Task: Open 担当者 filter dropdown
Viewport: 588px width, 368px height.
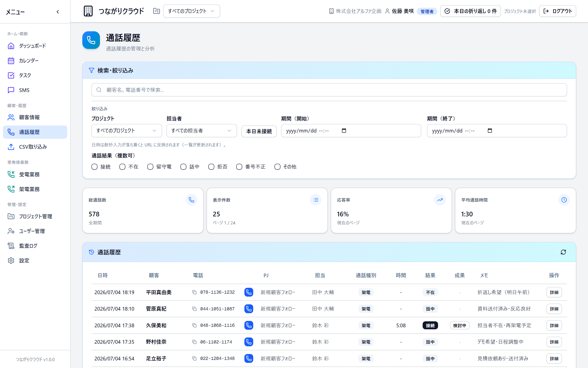Action: (202, 131)
